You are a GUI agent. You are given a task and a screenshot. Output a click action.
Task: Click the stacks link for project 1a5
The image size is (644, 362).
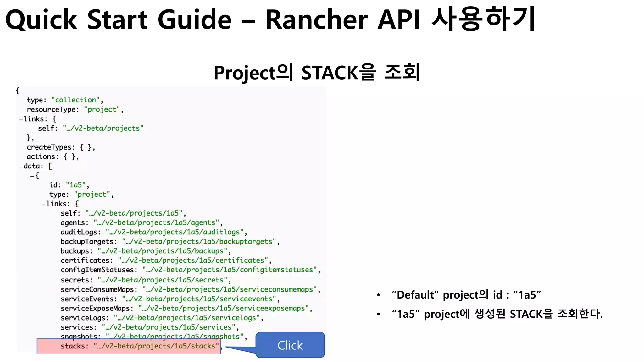coord(156,346)
